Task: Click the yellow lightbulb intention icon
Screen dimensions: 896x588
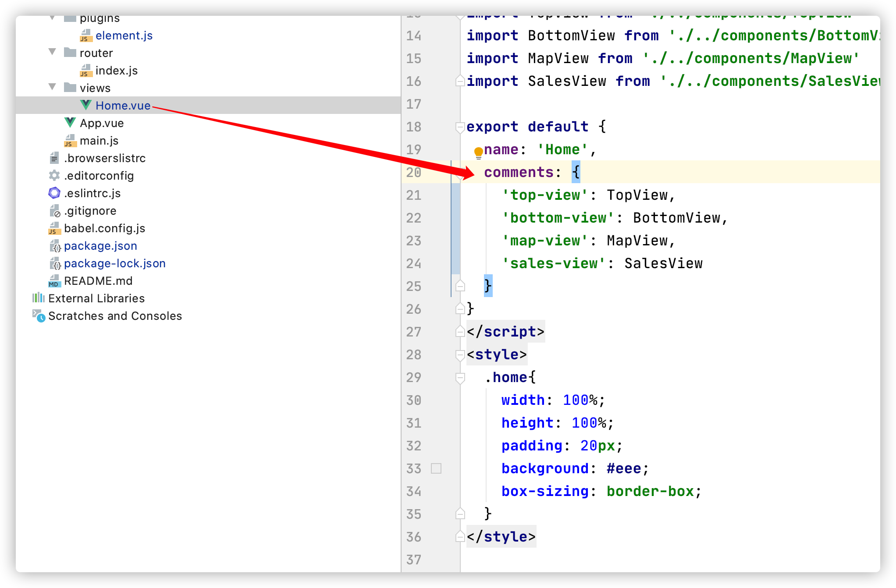Action: (478, 152)
